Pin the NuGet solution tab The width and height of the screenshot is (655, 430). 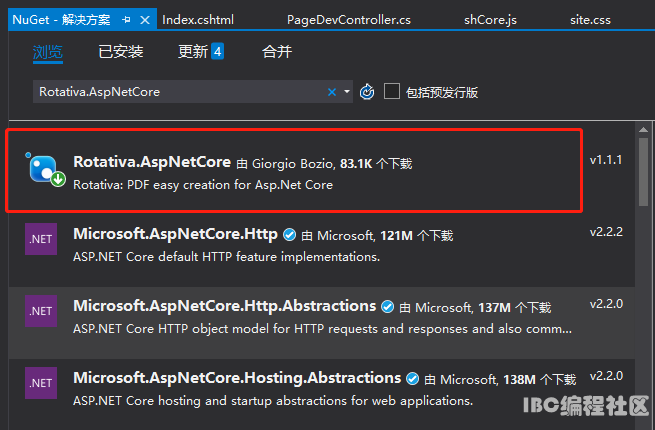tap(126, 20)
